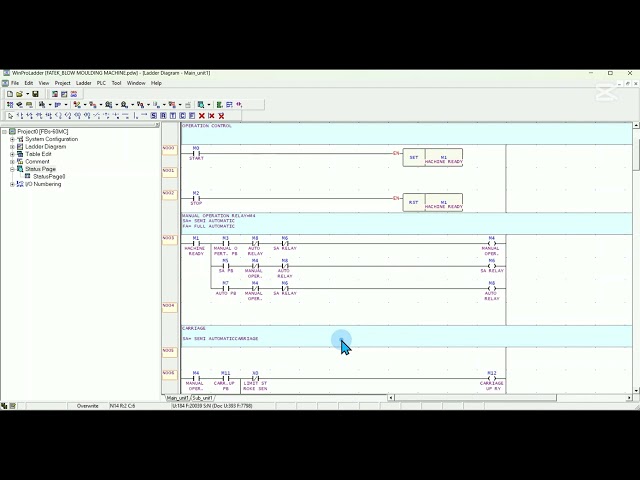Select the normally closed contact tool

coord(29,116)
